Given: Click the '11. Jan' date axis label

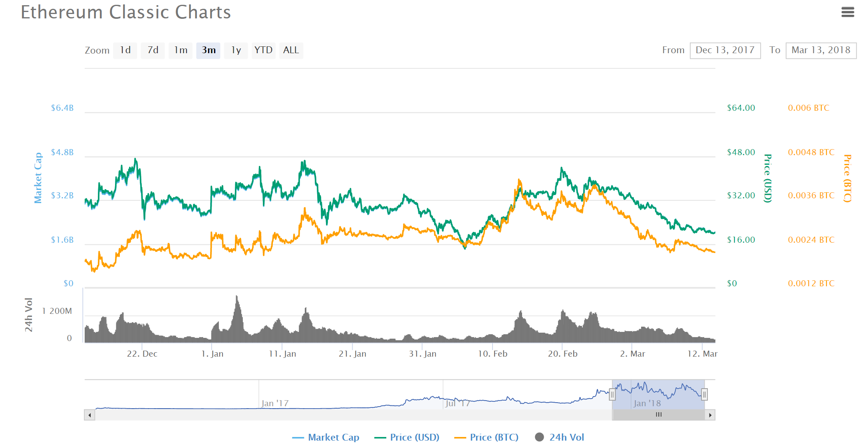Looking at the screenshot, I should (x=282, y=354).
